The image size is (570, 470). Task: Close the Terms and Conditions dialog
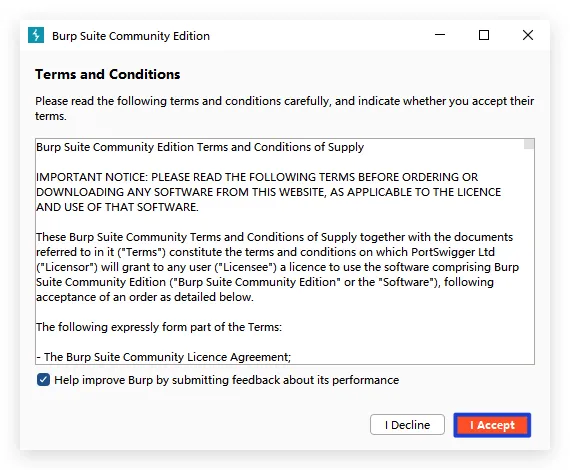(x=528, y=35)
